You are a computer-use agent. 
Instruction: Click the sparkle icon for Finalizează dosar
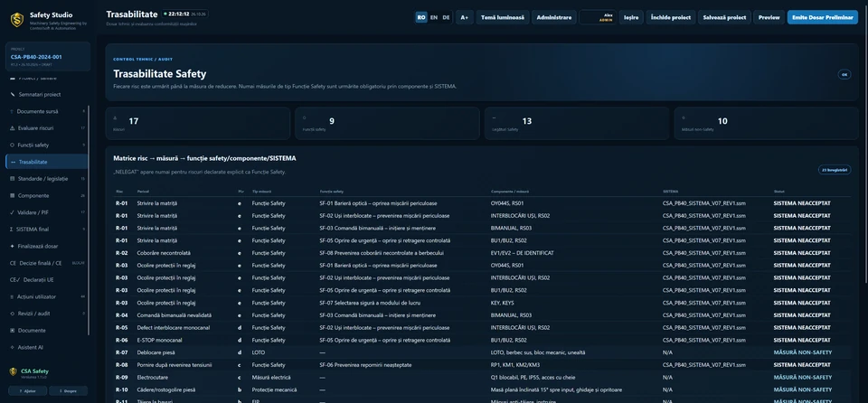point(13,247)
